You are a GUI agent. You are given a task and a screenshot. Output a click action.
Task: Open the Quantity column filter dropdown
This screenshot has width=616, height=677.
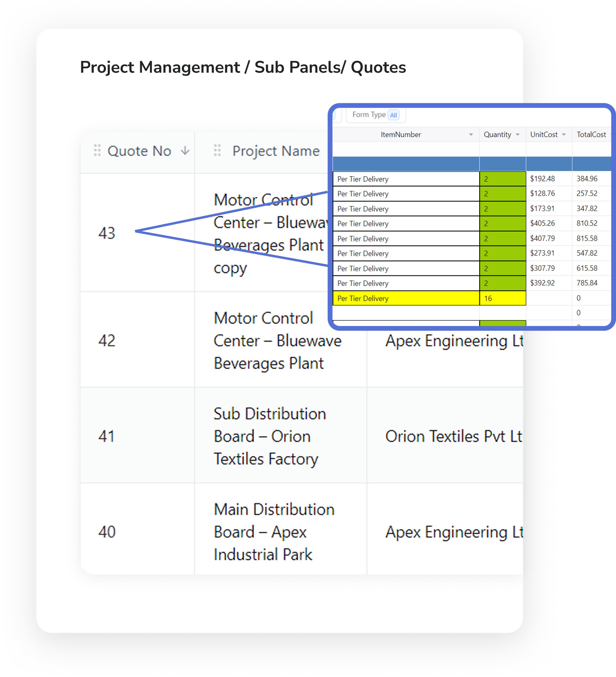(518, 135)
